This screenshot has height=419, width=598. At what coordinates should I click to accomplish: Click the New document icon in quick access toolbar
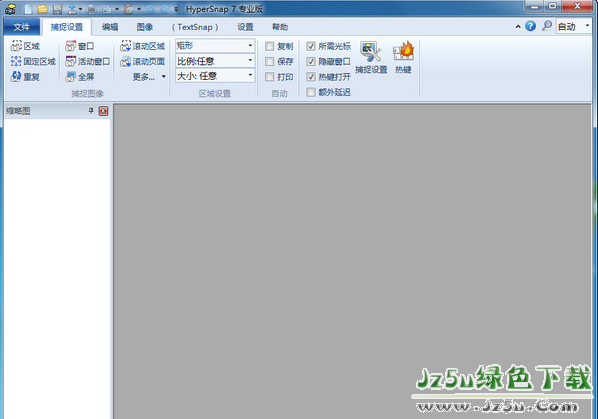(28, 9)
